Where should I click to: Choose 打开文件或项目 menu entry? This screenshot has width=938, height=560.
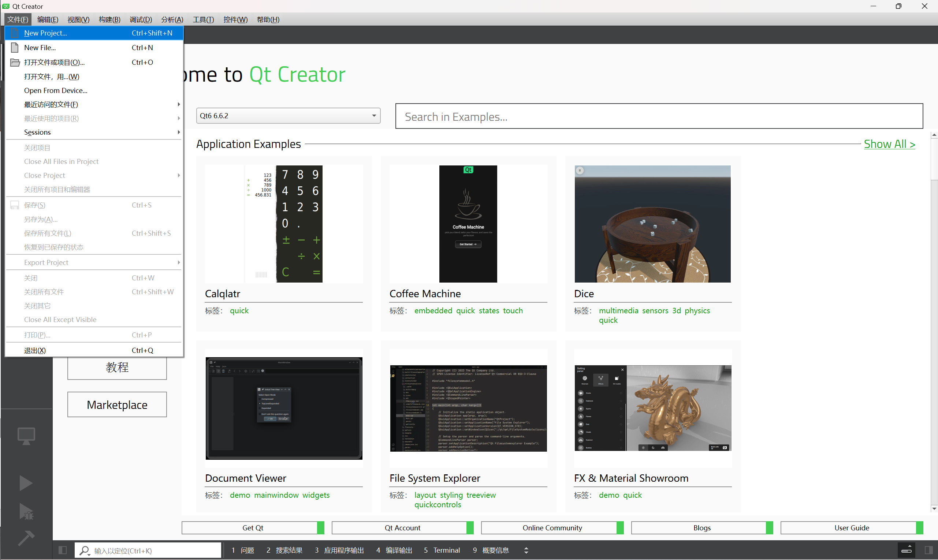click(94, 62)
